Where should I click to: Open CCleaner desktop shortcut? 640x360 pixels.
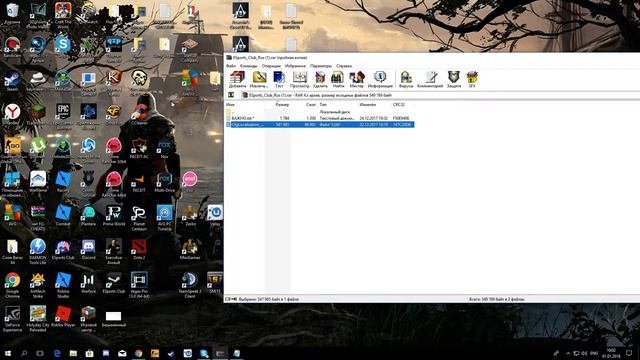(139, 114)
